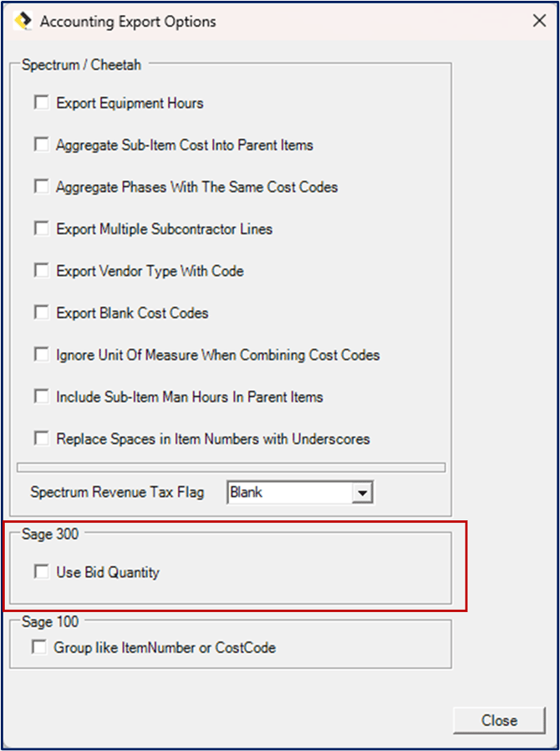Enable Export Blank Cost Codes
This screenshot has height=751, width=560.
(x=41, y=312)
